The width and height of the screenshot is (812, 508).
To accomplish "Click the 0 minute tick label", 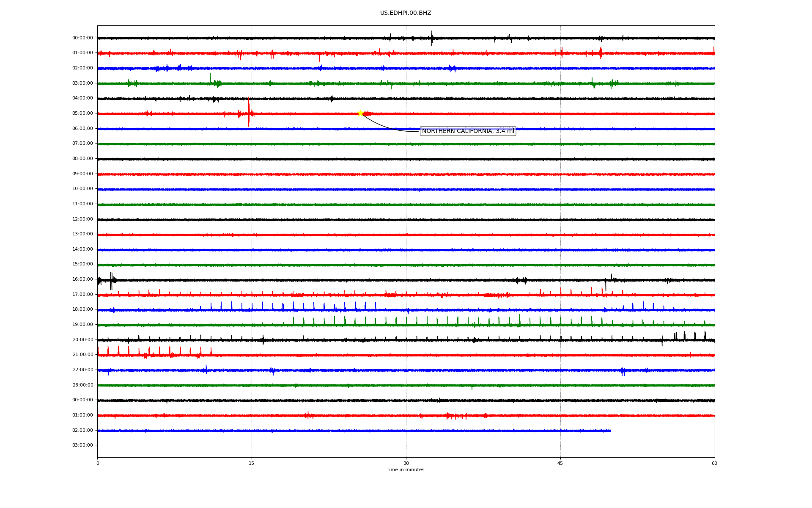I will (x=98, y=464).
